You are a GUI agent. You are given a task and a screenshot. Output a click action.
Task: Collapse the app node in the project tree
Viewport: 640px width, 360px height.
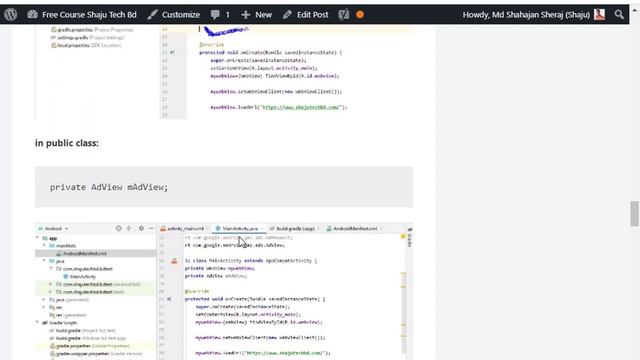tap(38, 238)
